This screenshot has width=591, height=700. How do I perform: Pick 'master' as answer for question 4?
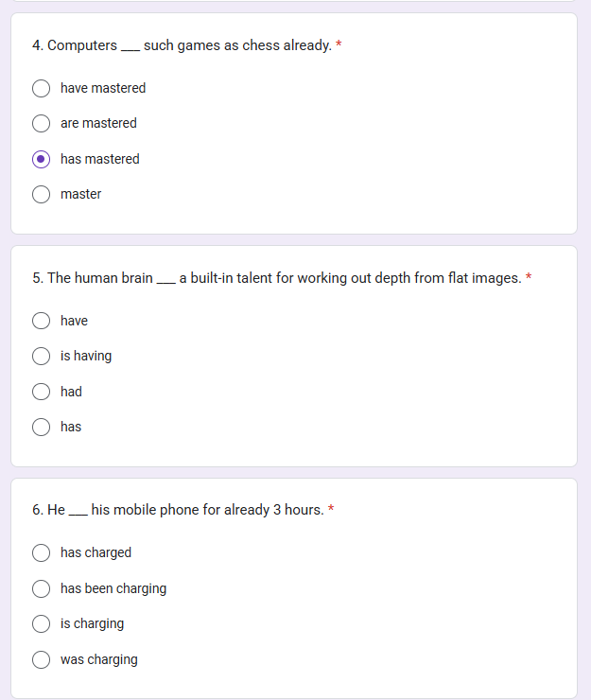tap(42, 194)
